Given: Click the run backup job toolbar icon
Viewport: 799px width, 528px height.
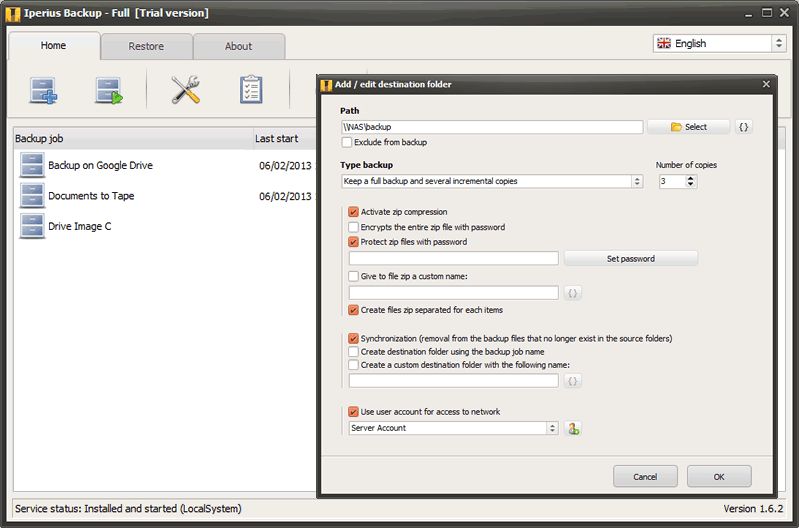Looking at the screenshot, I should (x=108, y=91).
